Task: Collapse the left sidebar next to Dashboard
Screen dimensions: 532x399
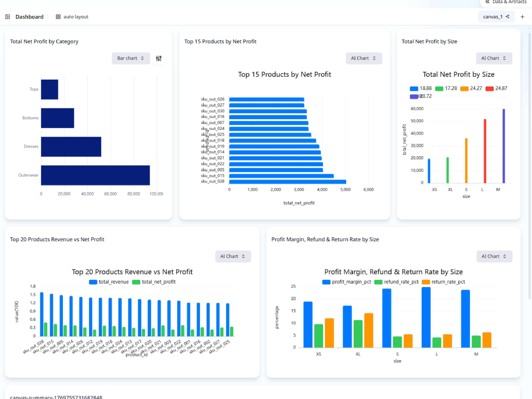Action: point(7,17)
